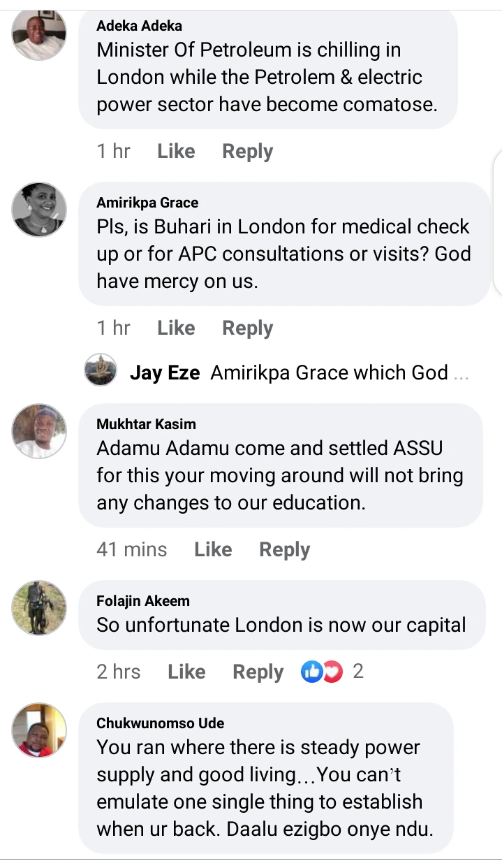
Task: Open Folajin Akeem's avatar image
Action: [39, 607]
